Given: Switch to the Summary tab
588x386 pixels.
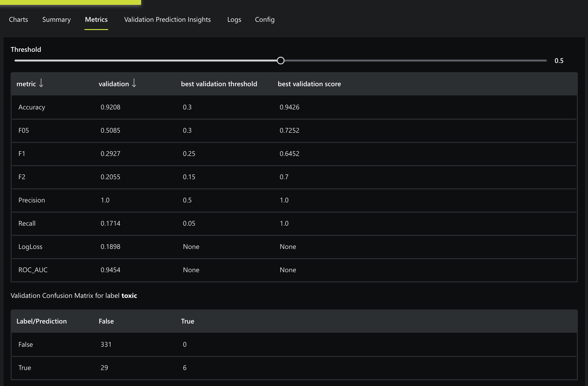Looking at the screenshot, I should coord(56,20).
